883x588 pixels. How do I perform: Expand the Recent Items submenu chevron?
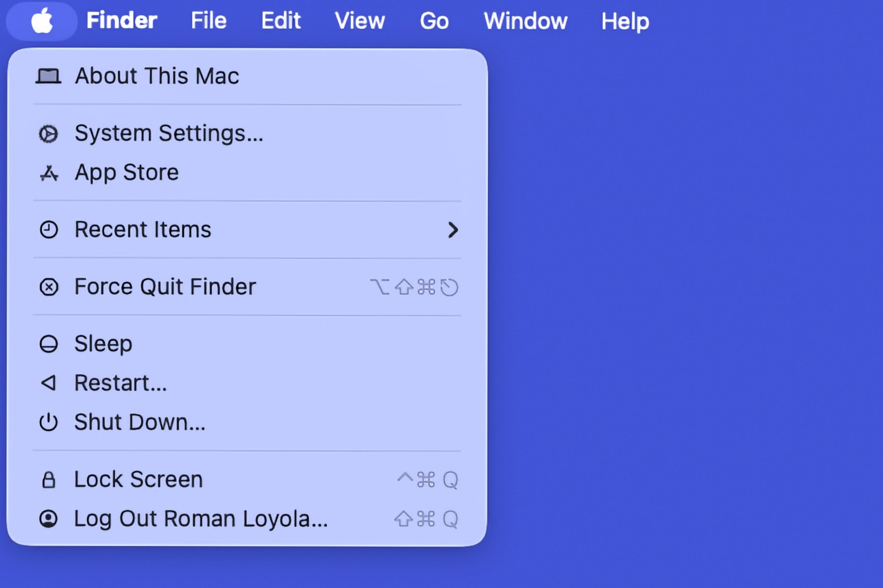pyautogui.click(x=453, y=229)
